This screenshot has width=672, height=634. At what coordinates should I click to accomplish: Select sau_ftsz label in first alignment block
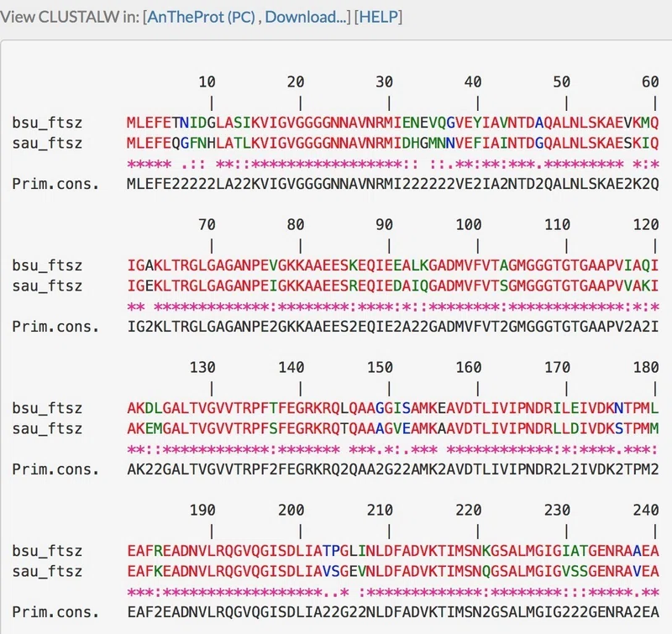47,143
